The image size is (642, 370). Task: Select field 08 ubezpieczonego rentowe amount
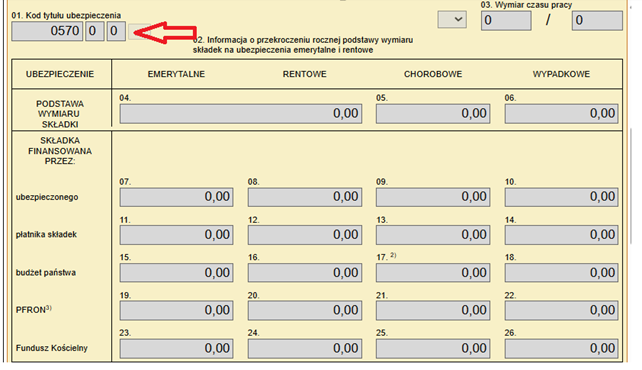coord(305,197)
